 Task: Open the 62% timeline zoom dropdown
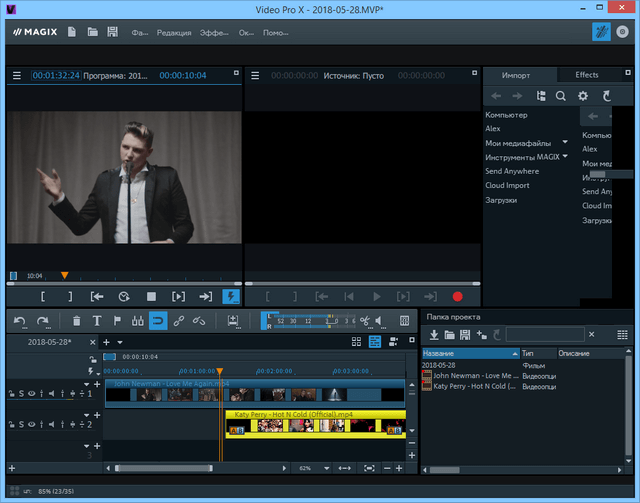coord(325,468)
